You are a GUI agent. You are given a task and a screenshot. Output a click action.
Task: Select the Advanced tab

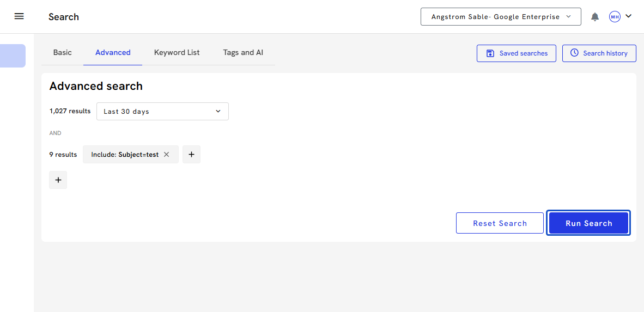[x=113, y=53]
